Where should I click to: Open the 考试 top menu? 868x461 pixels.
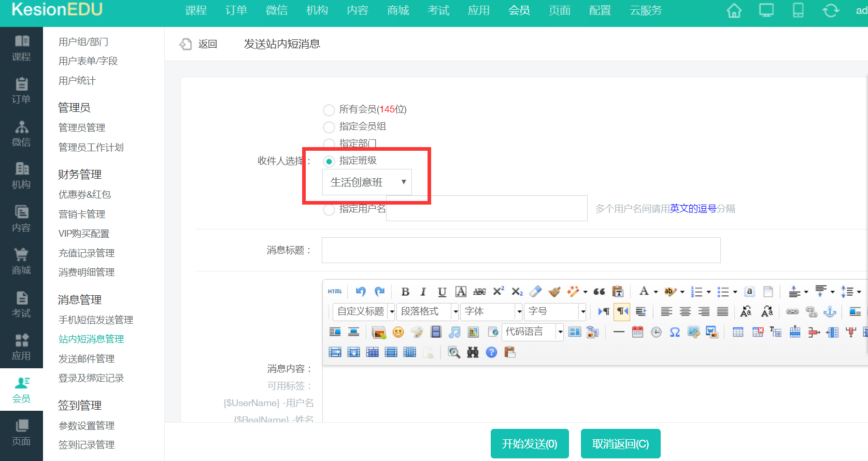438,10
